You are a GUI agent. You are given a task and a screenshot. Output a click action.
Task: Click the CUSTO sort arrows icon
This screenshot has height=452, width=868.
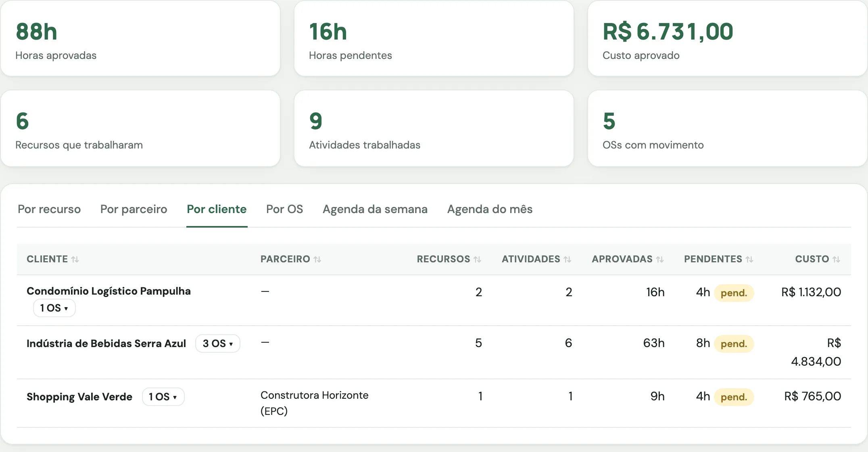coord(837,259)
